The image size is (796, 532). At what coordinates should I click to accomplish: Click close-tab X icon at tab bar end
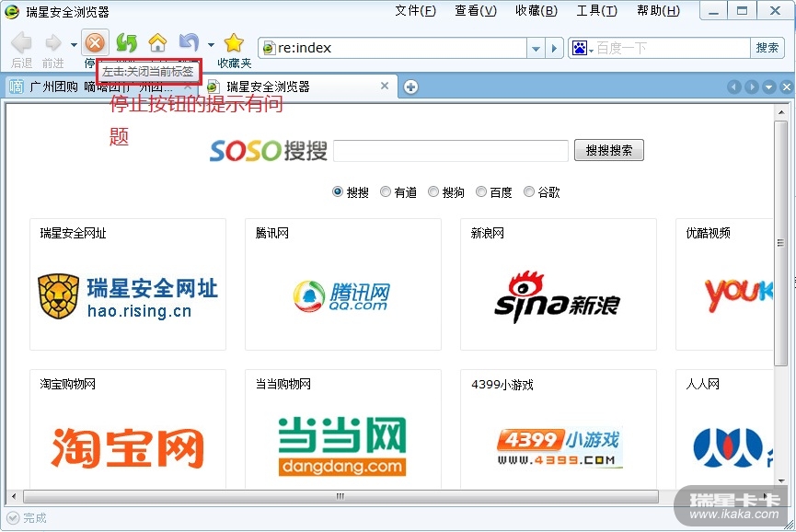[x=787, y=87]
